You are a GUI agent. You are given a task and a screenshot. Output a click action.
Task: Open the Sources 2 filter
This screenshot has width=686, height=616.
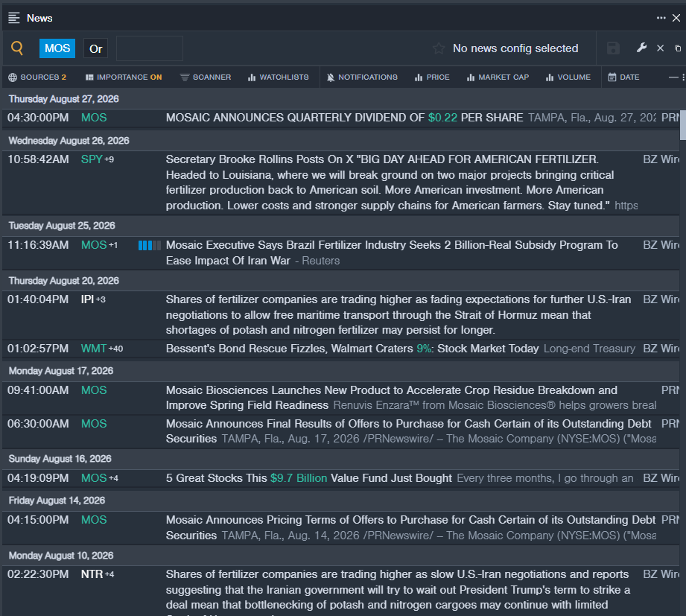click(37, 77)
